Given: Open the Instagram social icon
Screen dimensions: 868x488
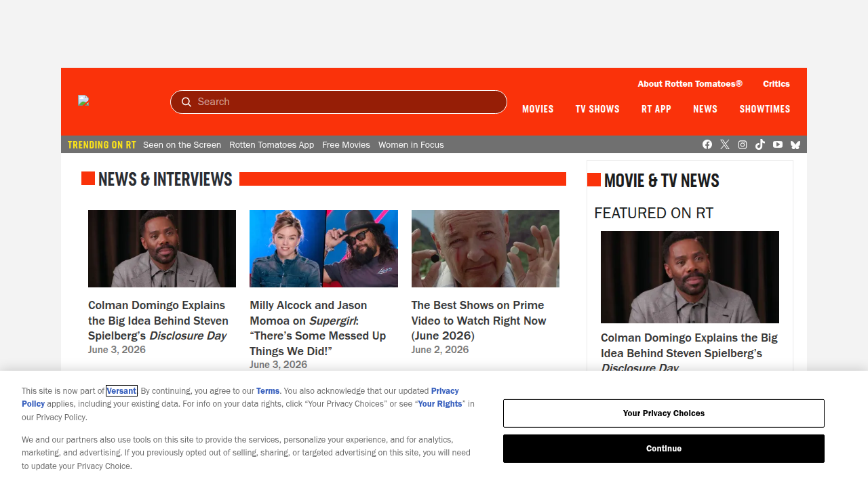Looking at the screenshot, I should pos(743,144).
